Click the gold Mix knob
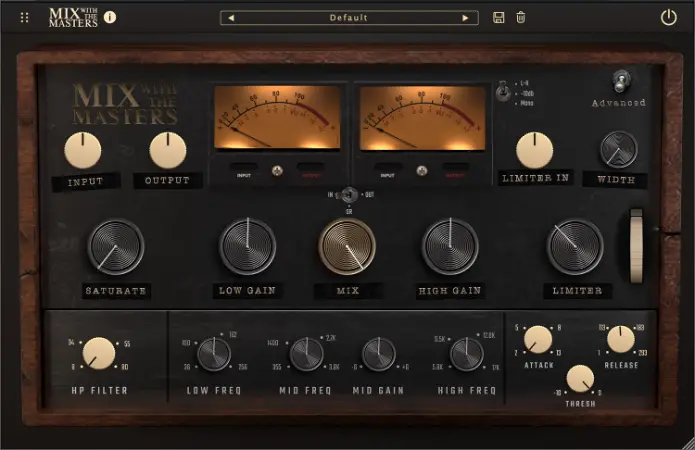The image size is (695, 450). tap(347, 246)
